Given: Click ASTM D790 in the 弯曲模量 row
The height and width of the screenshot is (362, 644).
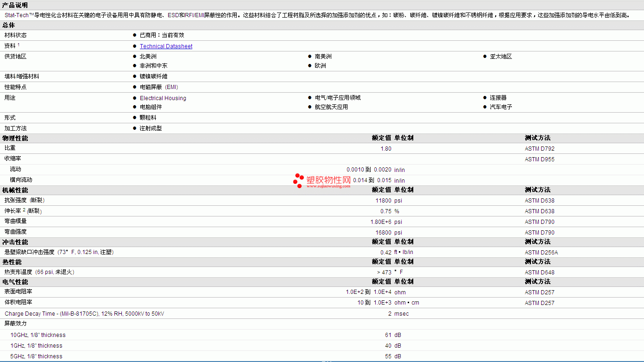Looking at the screenshot, I should tap(540, 222).
